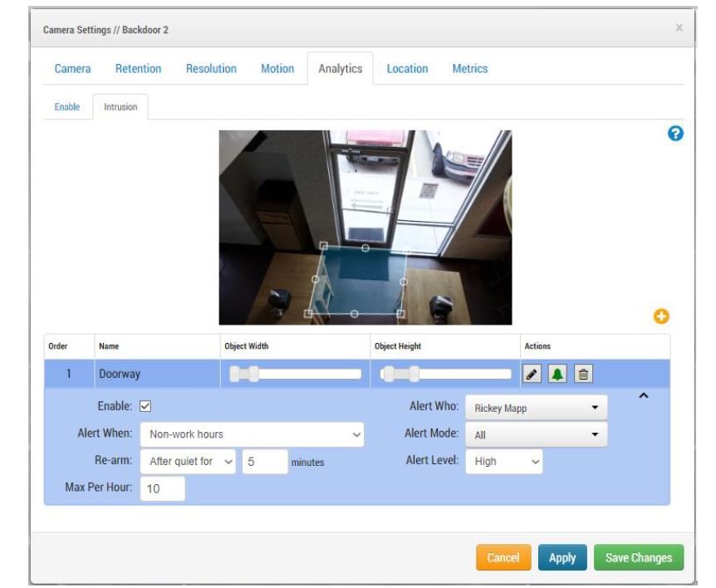716x588 pixels.
Task: Click the orange Cancel button
Action: click(503, 558)
